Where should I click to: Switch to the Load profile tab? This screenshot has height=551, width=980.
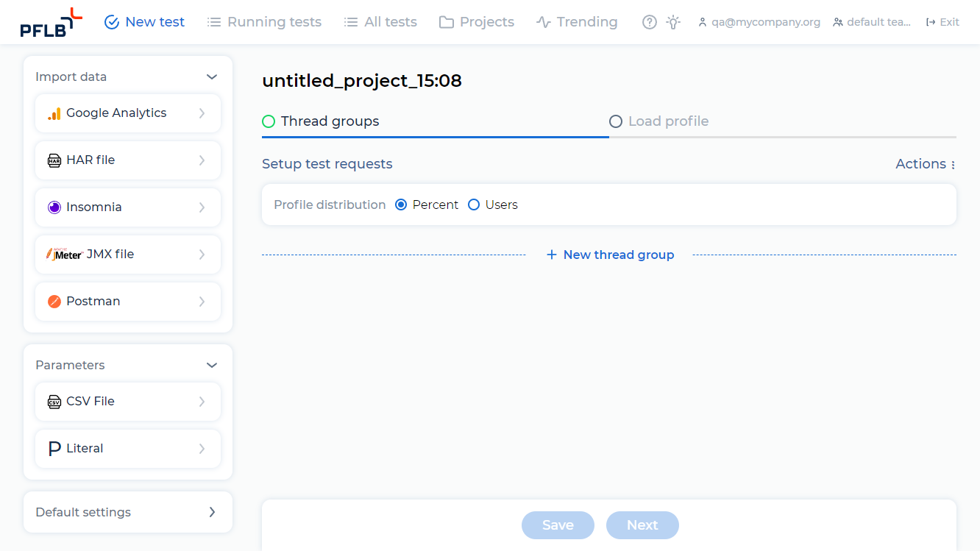tap(659, 121)
